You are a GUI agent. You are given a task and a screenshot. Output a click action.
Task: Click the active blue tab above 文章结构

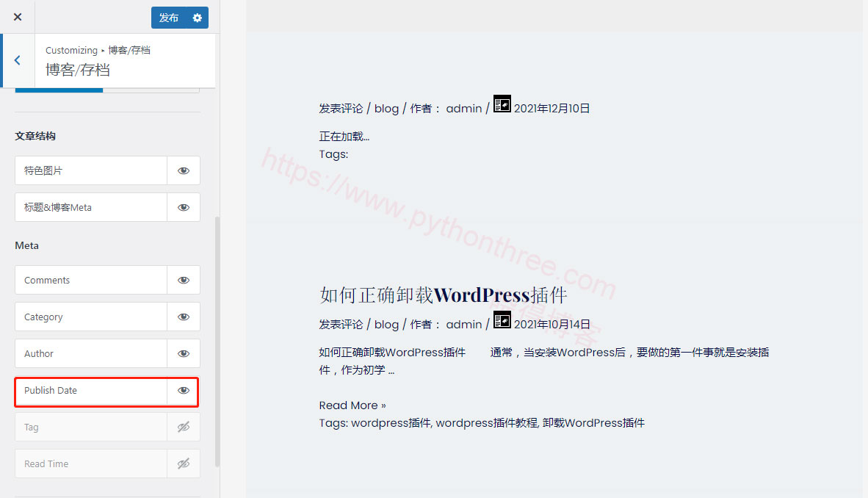point(59,90)
